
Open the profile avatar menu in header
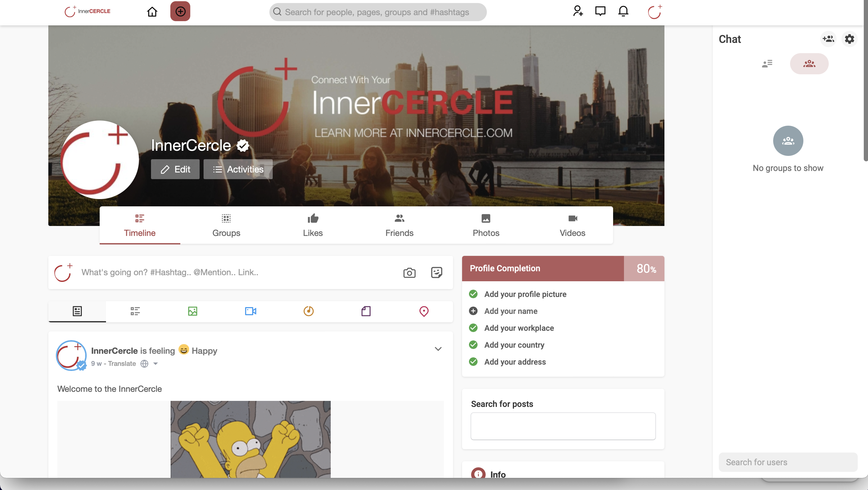click(654, 12)
